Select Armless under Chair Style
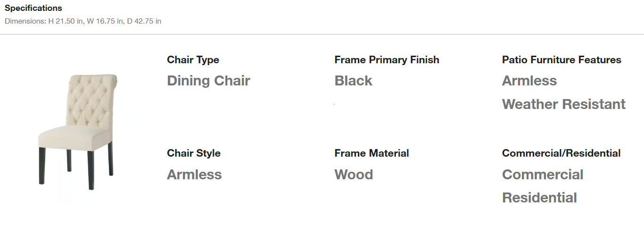The image size is (644, 226). (x=194, y=175)
